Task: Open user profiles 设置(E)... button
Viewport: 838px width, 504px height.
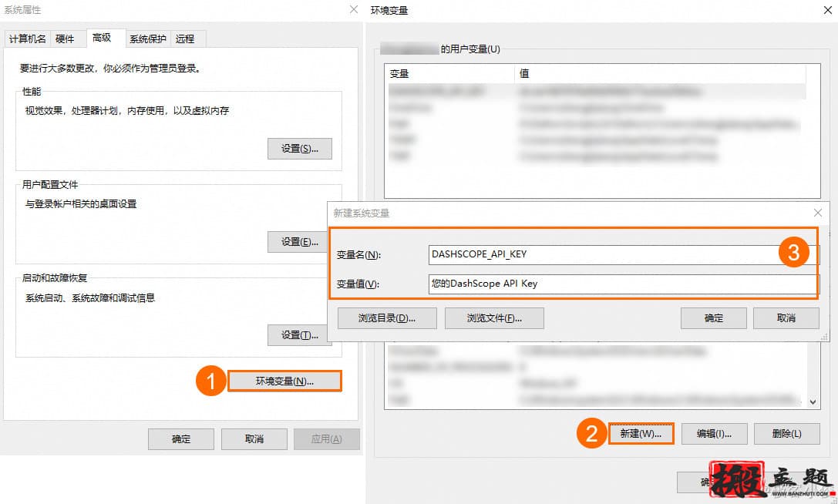Action: pyautogui.click(x=299, y=242)
